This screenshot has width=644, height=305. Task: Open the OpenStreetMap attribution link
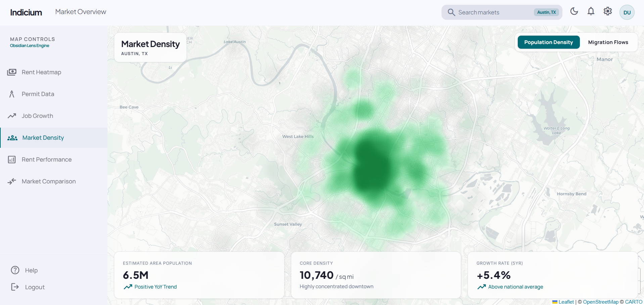(600, 302)
